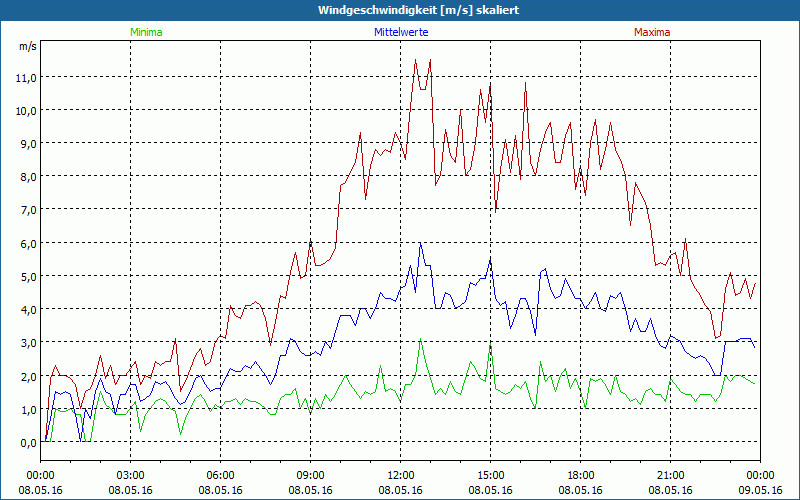The width and height of the screenshot is (800, 500).
Task: Click the Maxima legend label
Action: tap(652, 32)
